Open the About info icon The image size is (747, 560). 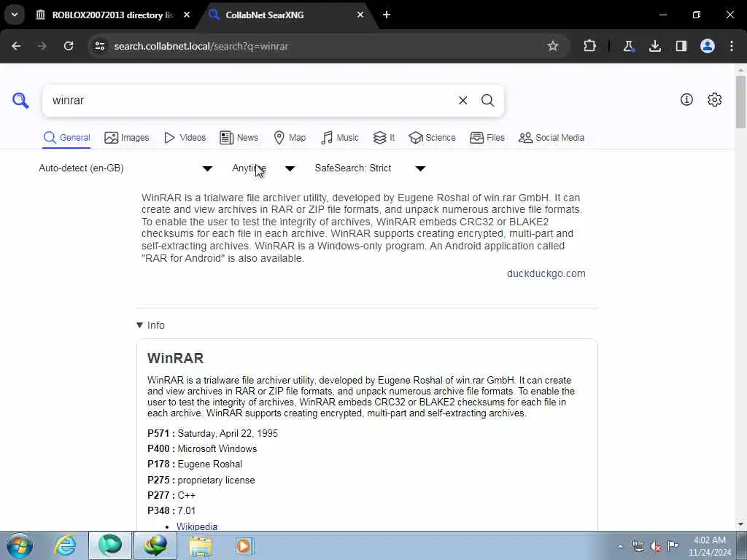click(686, 99)
